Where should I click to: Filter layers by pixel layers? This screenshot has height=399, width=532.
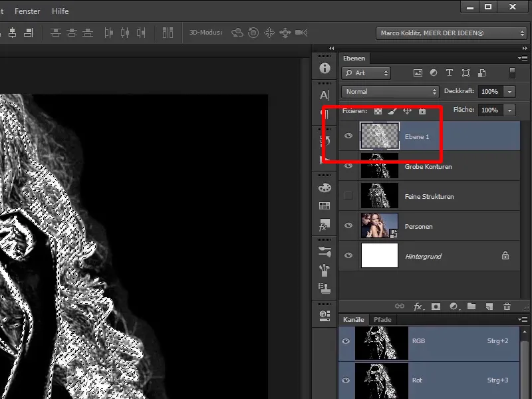point(418,72)
